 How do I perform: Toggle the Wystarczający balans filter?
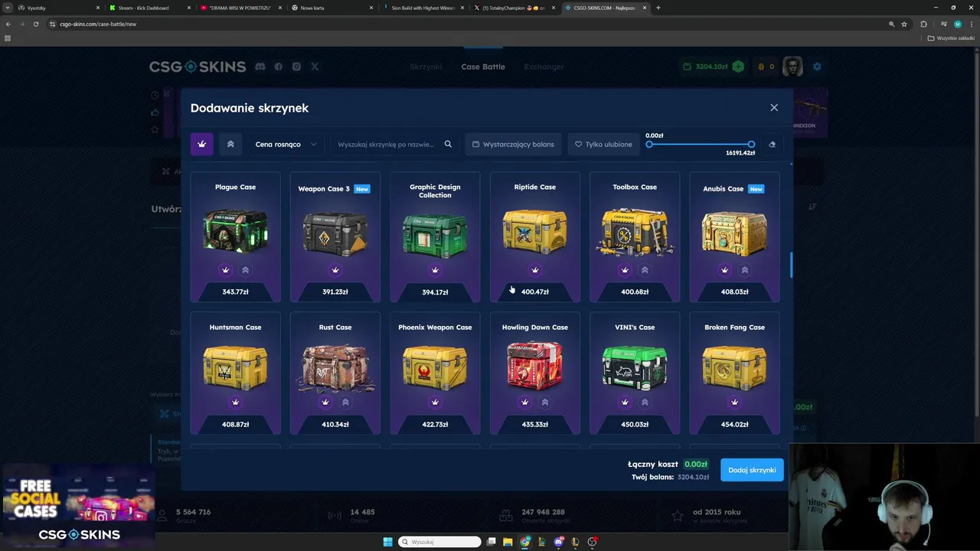click(x=513, y=144)
